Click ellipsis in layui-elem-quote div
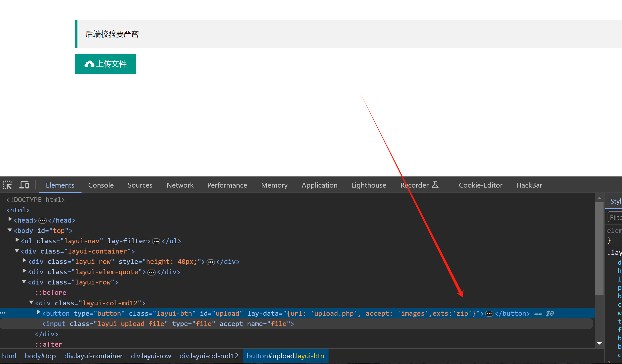622x364 pixels. click(152, 272)
